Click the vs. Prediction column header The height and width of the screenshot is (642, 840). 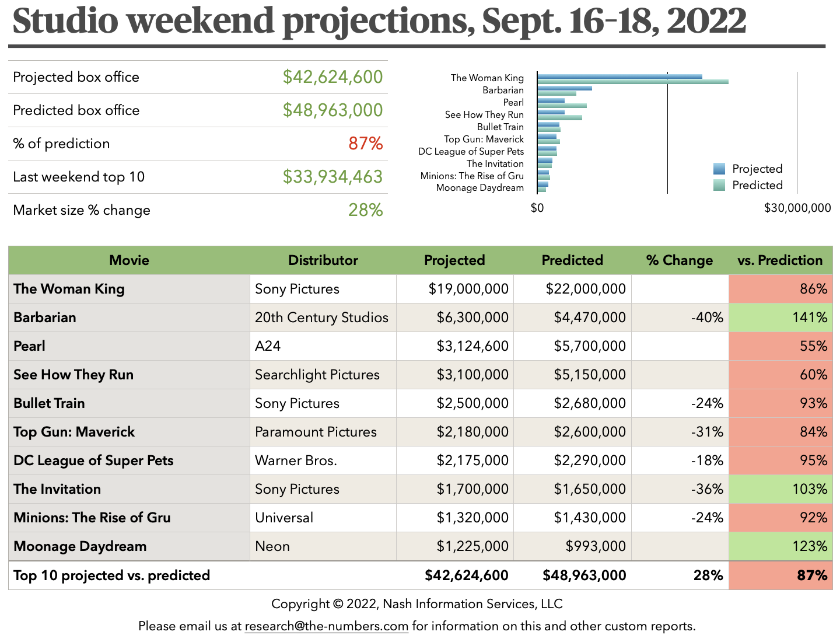pyautogui.click(x=780, y=260)
